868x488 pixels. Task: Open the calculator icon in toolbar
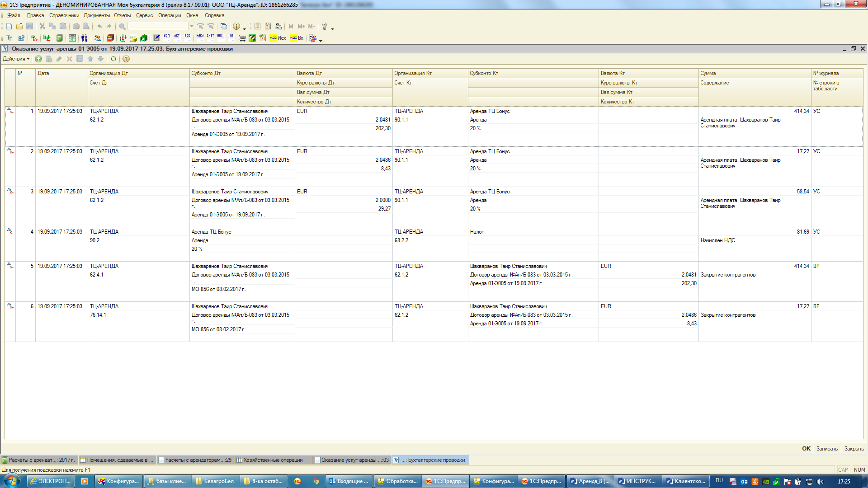[257, 26]
